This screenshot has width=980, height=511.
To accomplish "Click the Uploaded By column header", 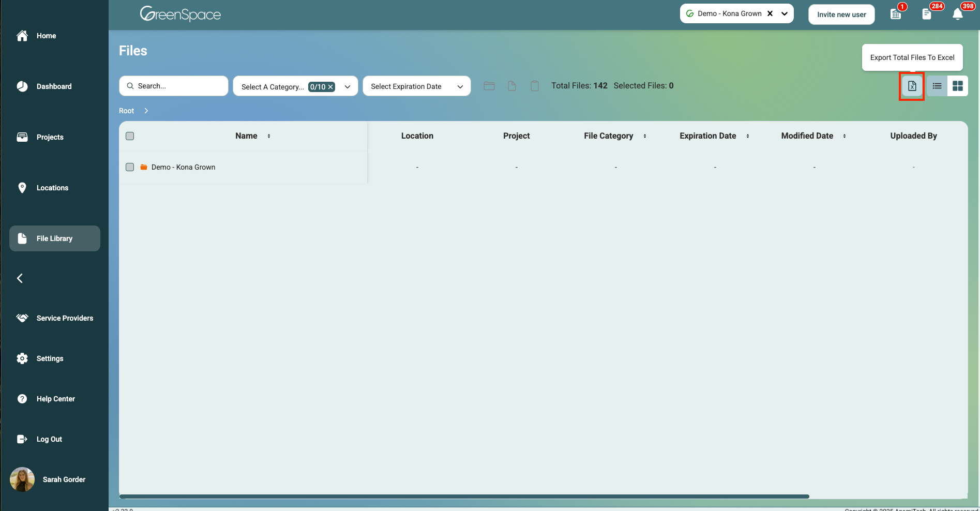I will 914,136.
